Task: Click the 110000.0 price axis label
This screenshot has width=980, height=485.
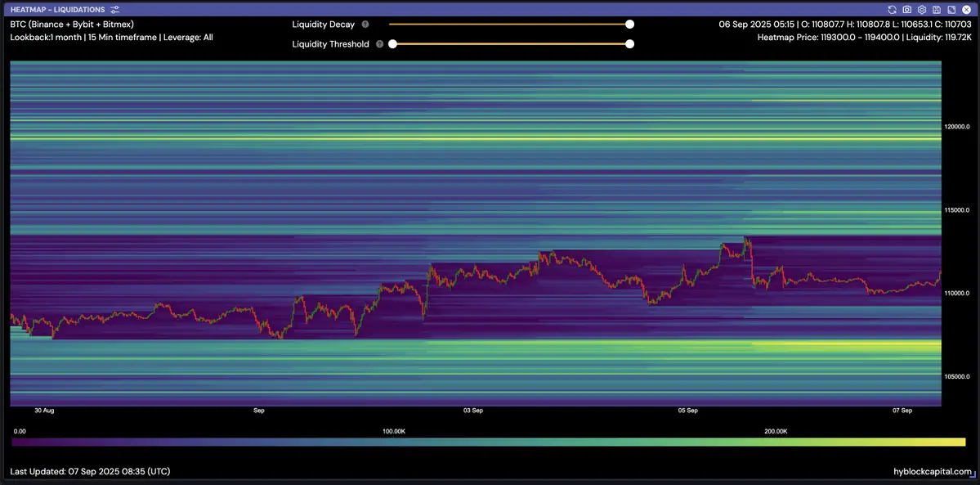Action: 957,293
